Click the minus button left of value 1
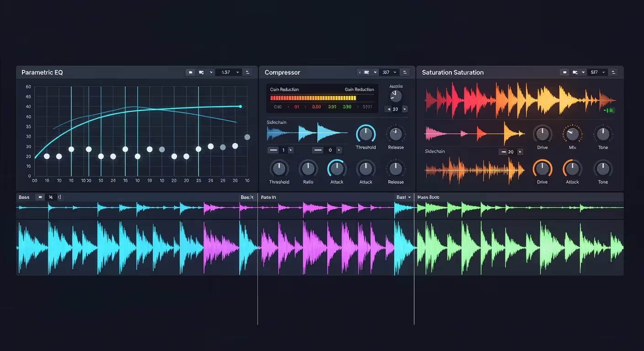This screenshot has height=351, width=644. [x=273, y=150]
